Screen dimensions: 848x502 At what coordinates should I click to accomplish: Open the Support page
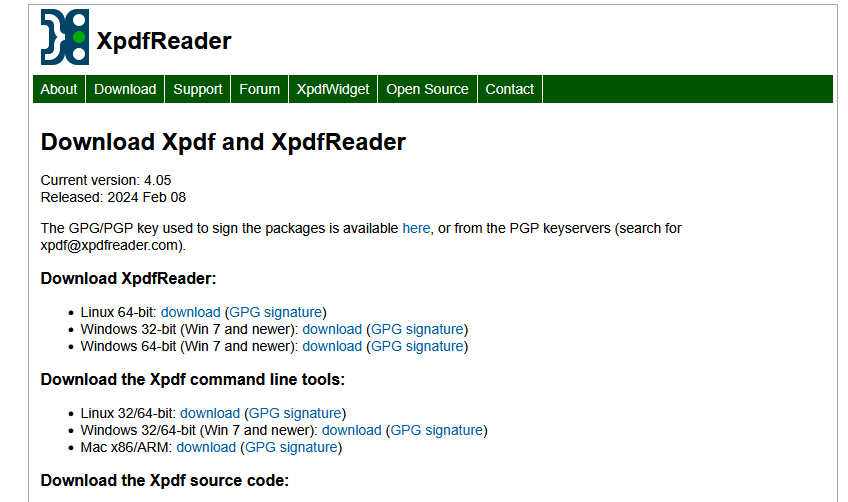click(198, 89)
